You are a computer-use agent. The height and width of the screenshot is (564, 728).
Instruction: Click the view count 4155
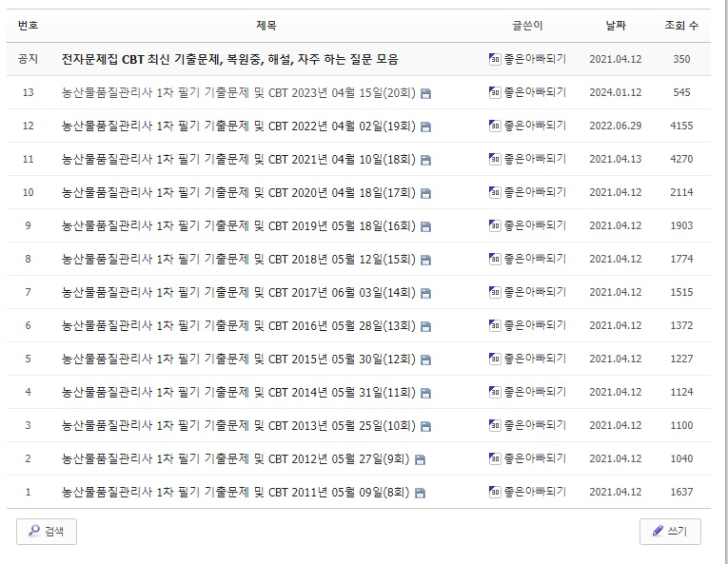tap(681, 126)
